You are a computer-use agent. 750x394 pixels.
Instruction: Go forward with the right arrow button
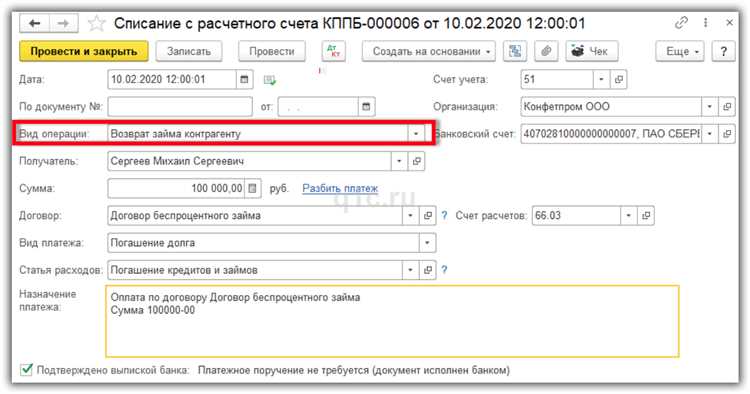point(64,23)
